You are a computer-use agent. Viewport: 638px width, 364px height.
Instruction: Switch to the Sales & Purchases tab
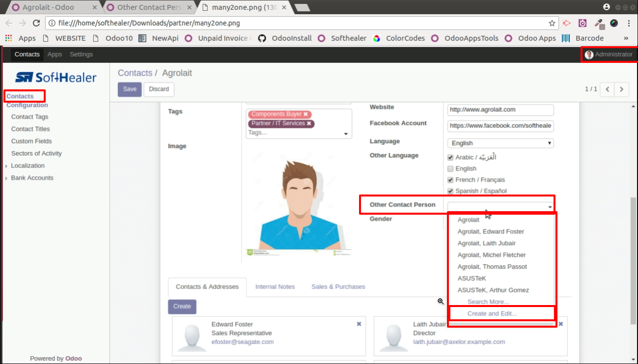338,287
